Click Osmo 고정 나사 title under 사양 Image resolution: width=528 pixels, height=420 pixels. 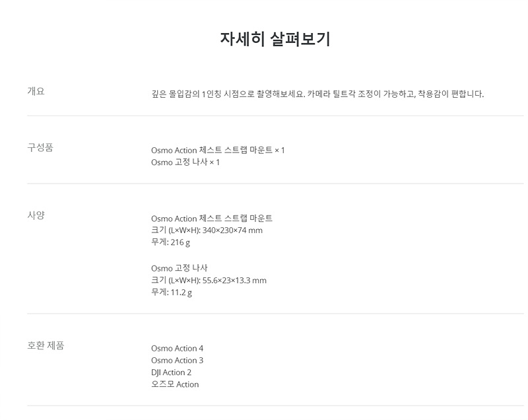[x=179, y=267]
